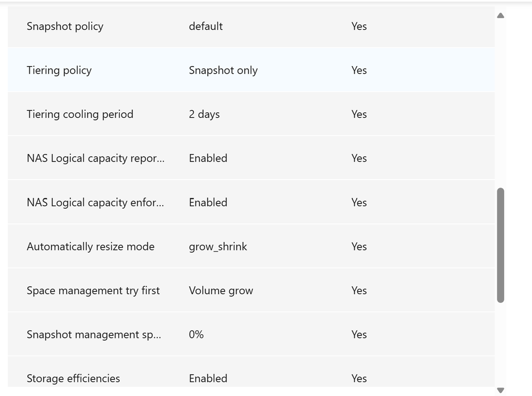Click the vertical scrollbar thumb
Screen dimensions: 532x396
tap(500, 245)
